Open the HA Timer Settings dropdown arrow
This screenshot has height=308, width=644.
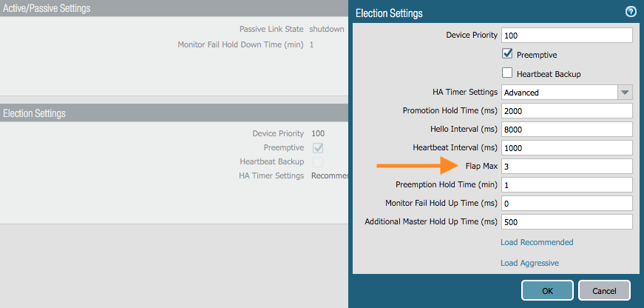tap(626, 93)
